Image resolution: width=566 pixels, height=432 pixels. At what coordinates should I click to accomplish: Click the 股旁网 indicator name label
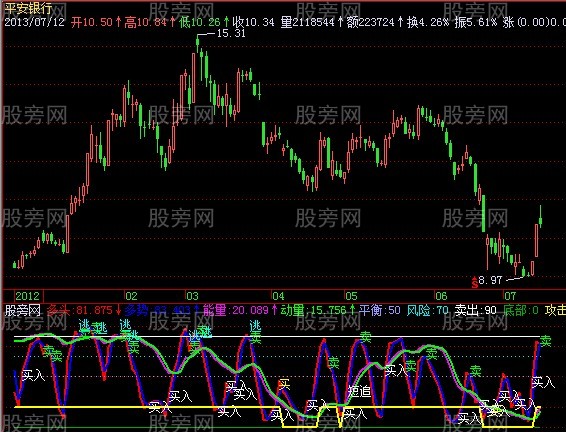22,310
